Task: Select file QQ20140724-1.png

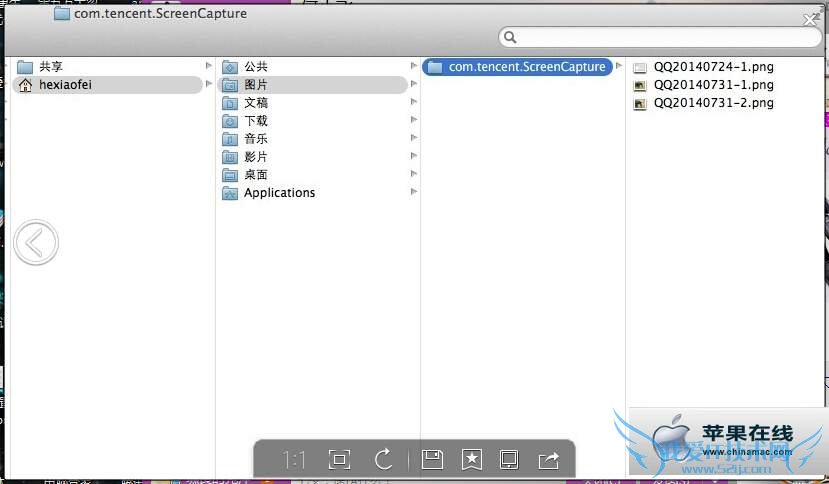Action: click(713, 67)
